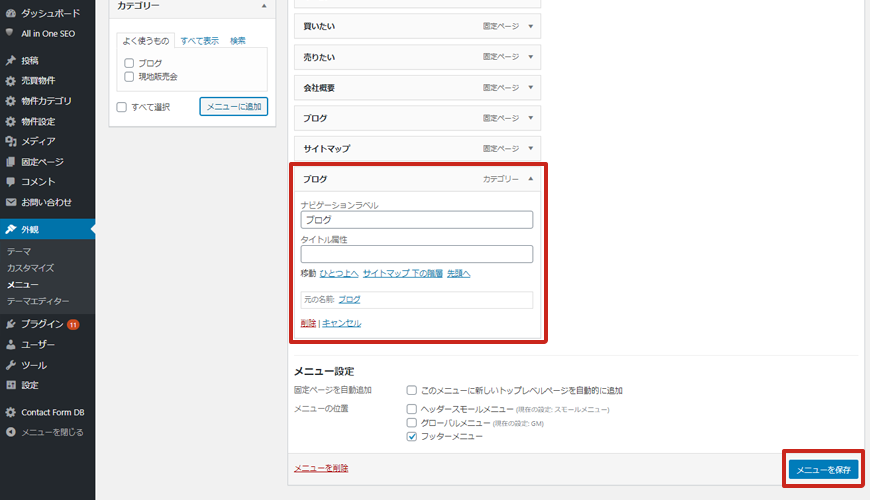Open ツール tools wrench icon
Viewport: 870px width, 500px height.
[x=10, y=365]
